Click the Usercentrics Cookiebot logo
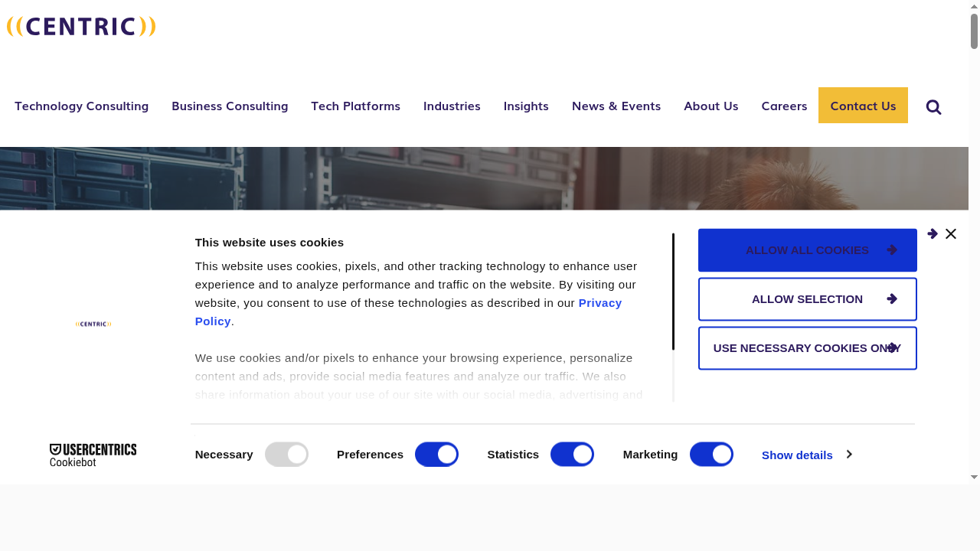The width and height of the screenshot is (980, 551). (x=93, y=455)
